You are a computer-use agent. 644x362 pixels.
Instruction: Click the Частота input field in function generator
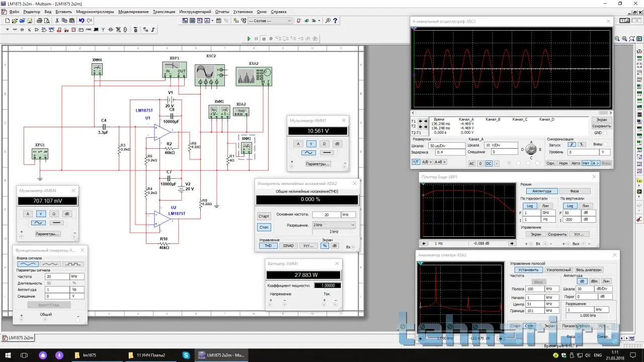56,277
